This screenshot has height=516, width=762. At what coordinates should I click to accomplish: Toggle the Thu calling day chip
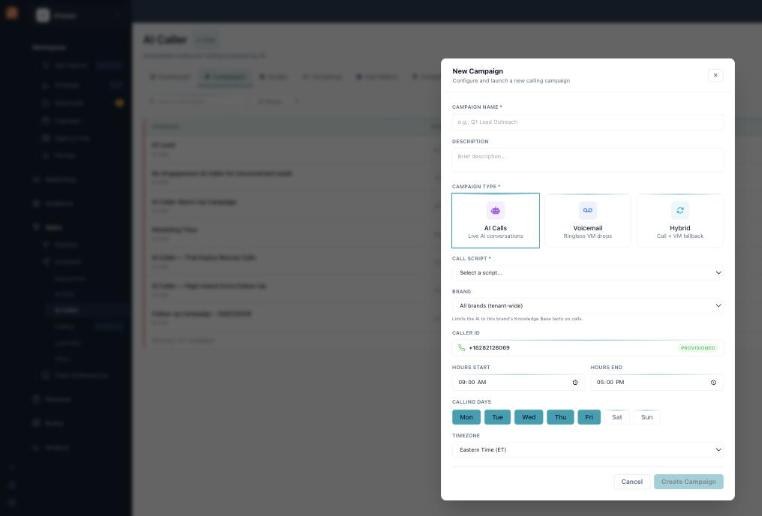click(560, 417)
